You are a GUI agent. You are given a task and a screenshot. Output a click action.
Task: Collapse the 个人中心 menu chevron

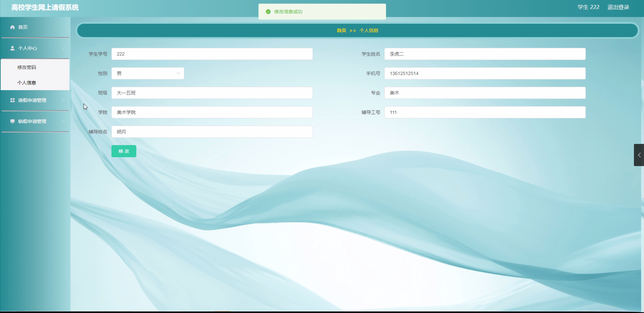(x=63, y=48)
